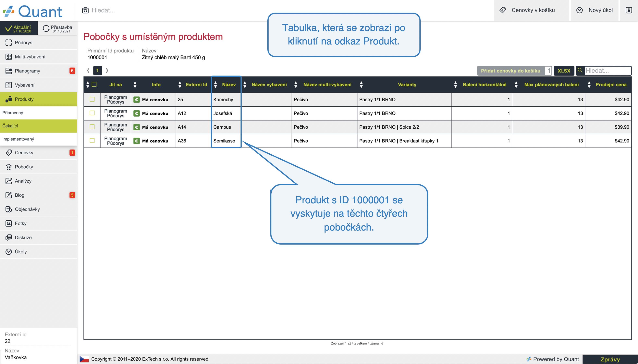Click the Diskuze chat icon

[9, 237]
